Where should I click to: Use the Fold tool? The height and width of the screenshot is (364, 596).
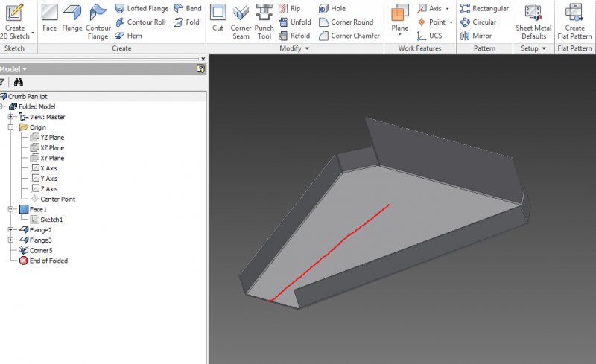tap(187, 22)
